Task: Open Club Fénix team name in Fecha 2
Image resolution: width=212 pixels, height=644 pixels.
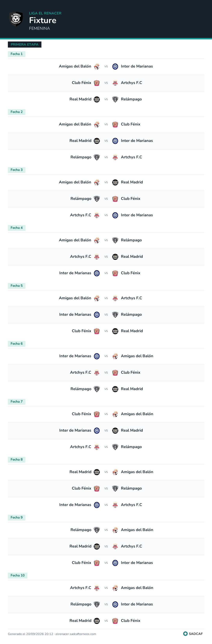Action: (131, 124)
